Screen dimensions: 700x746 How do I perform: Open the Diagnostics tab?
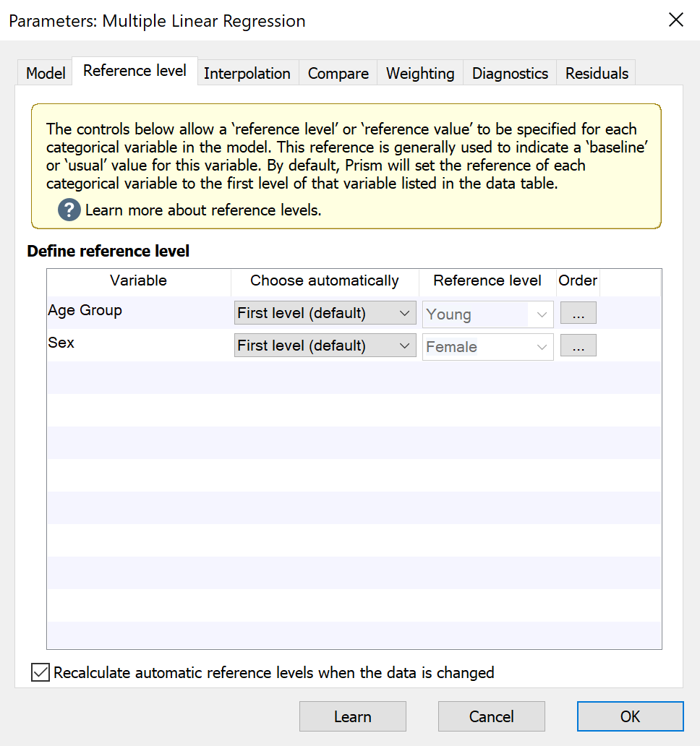click(510, 73)
